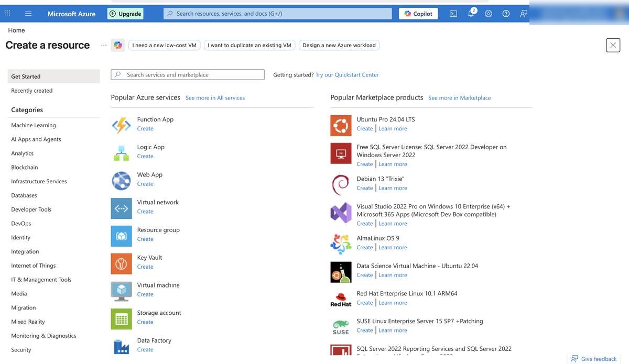Click the Data Factory icon
The image size is (629, 364).
tap(121, 346)
